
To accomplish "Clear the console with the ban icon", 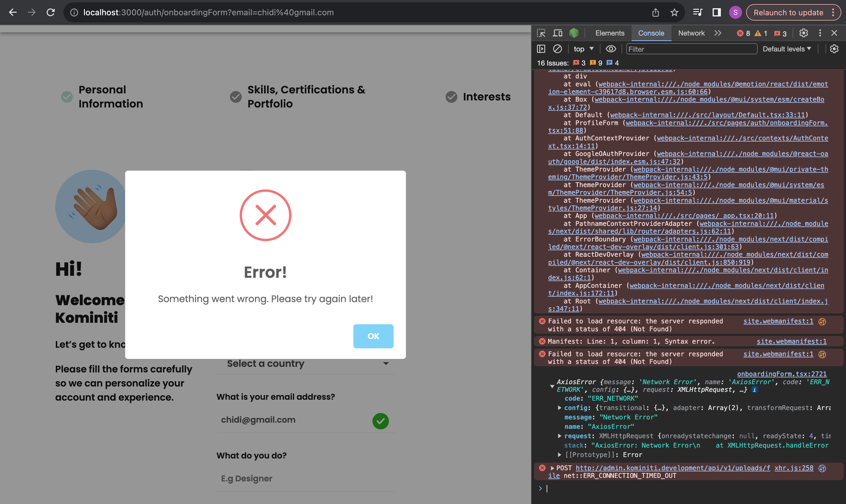I will [x=557, y=49].
